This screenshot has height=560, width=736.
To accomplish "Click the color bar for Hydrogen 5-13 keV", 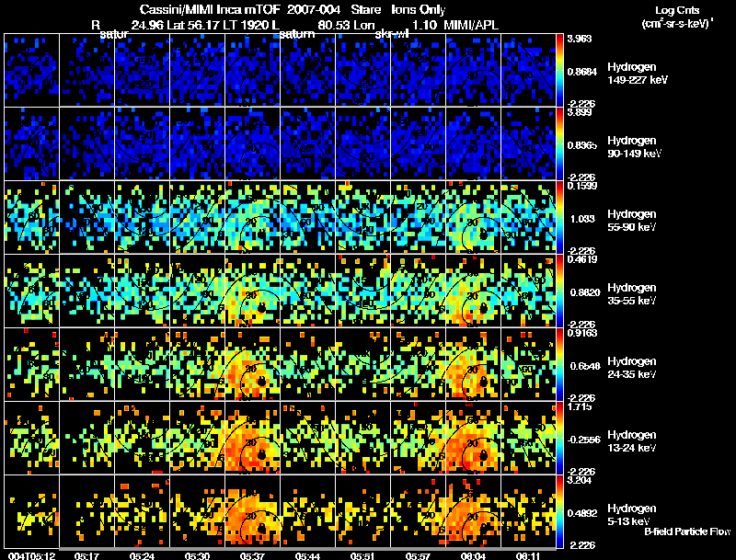I will (559, 511).
